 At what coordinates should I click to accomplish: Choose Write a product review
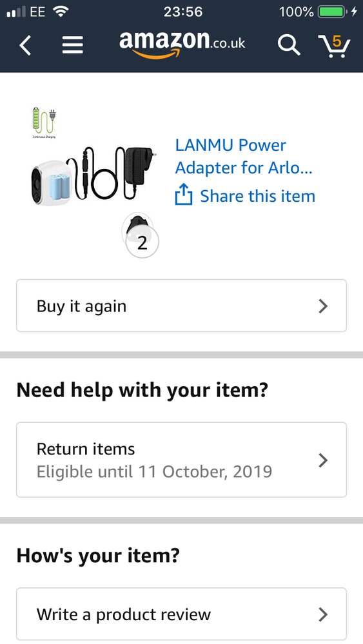[x=182, y=614]
